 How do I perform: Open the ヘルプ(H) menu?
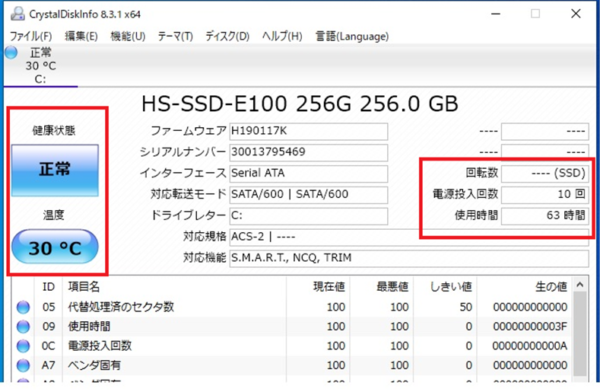(282, 36)
